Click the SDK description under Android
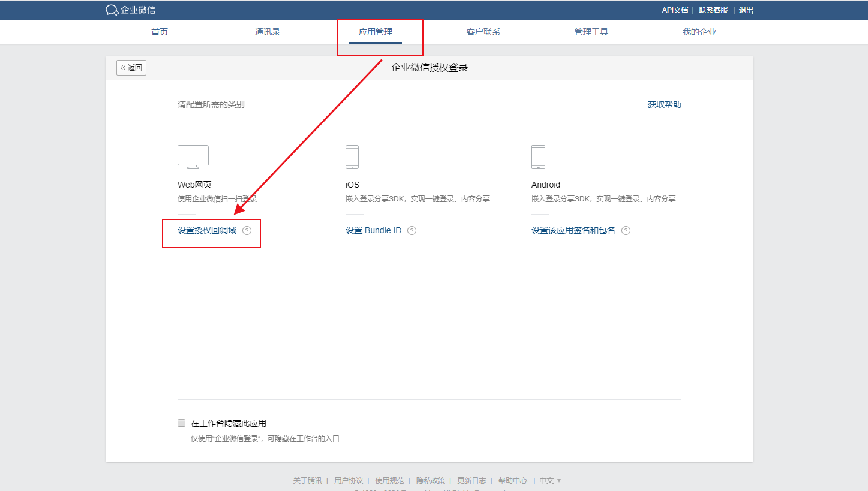 603,199
